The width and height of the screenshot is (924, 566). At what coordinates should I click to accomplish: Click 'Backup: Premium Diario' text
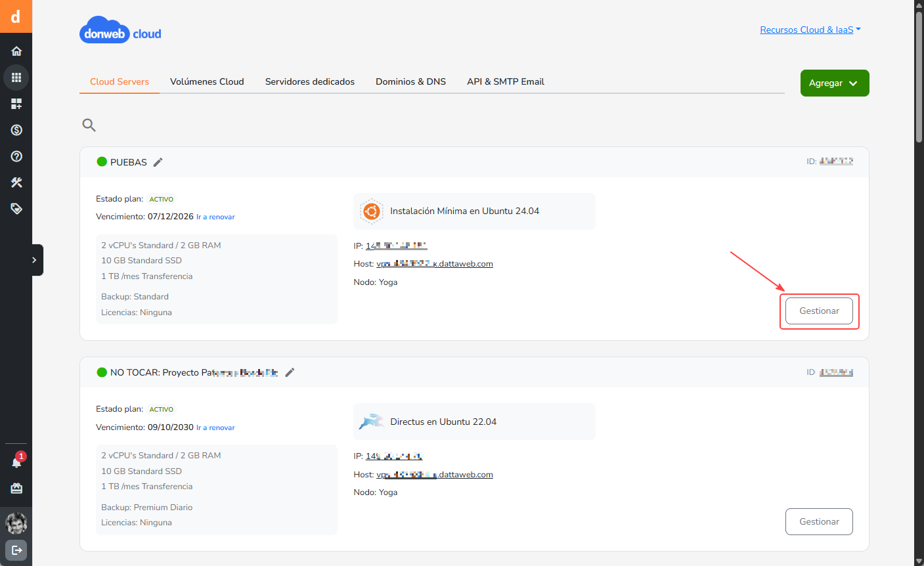coord(147,508)
